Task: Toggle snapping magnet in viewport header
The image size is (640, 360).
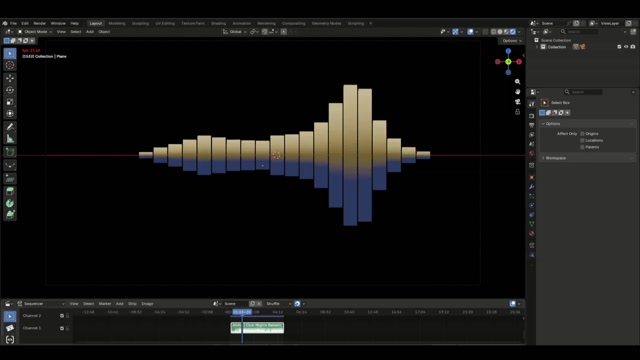Action: click(x=264, y=32)
